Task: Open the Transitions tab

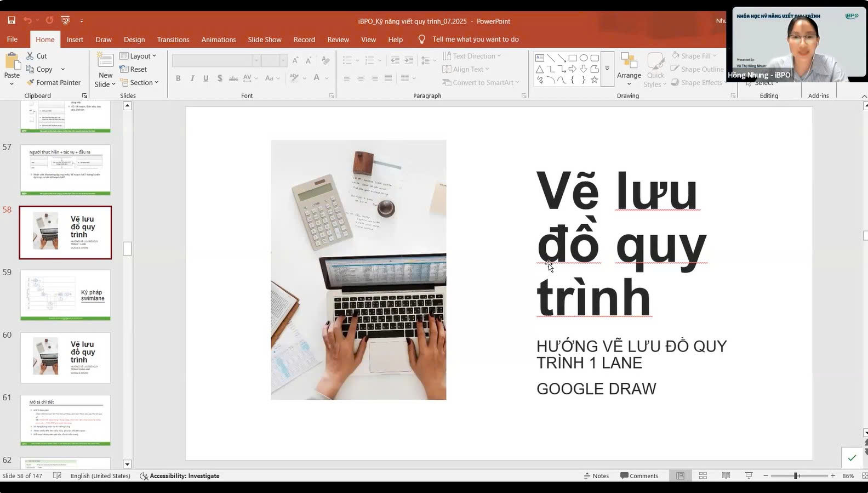Action: (x=173, y=39)
